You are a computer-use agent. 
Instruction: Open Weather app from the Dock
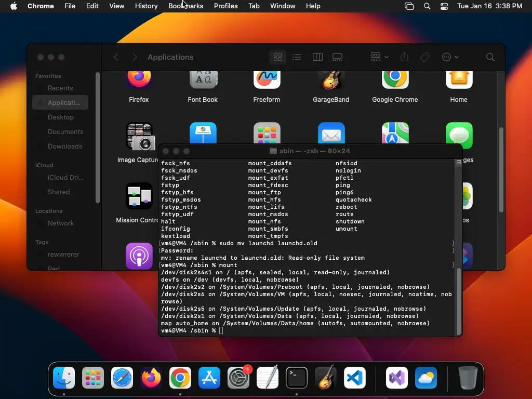[426, 378]
